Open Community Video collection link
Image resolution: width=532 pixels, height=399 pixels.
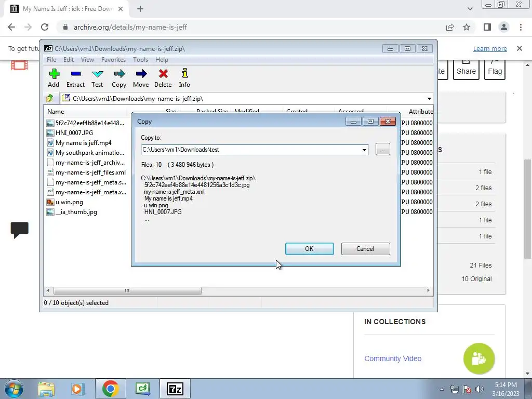393,358
